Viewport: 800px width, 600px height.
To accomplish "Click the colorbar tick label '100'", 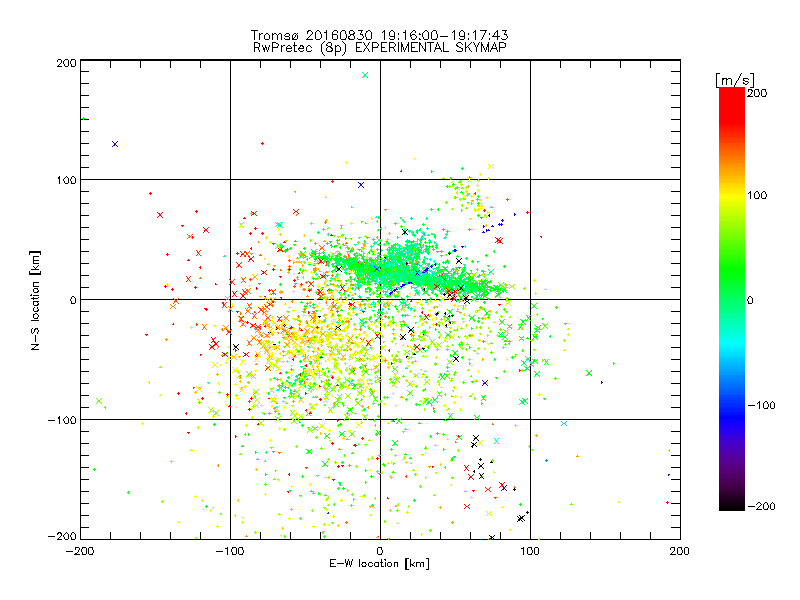I will pos(757,195).
